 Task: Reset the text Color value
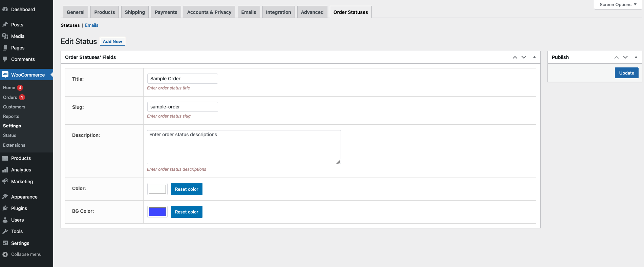(187, 189)
